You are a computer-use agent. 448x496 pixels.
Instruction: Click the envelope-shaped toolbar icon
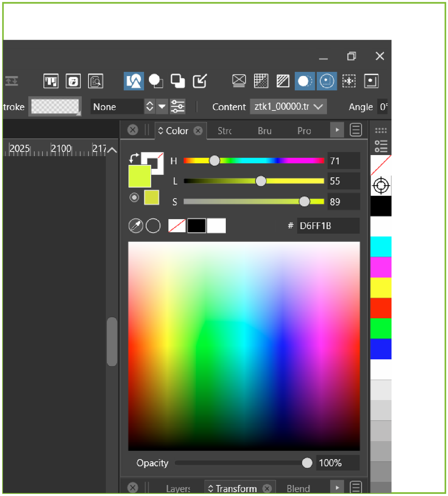tap(239, 81)
